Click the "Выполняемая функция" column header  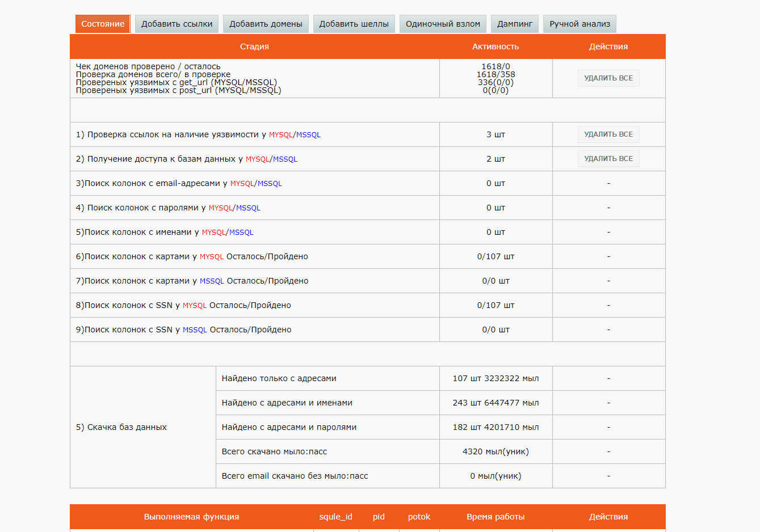click(192, 517)
